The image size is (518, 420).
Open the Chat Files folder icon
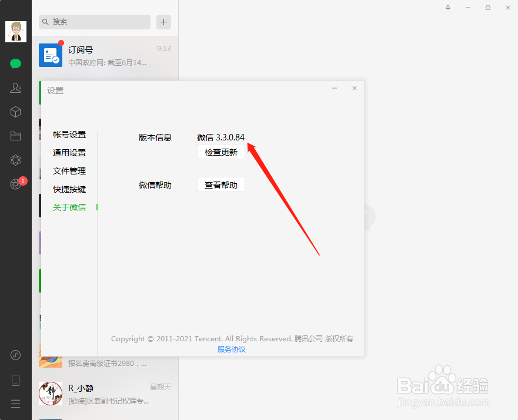[15, 136]
